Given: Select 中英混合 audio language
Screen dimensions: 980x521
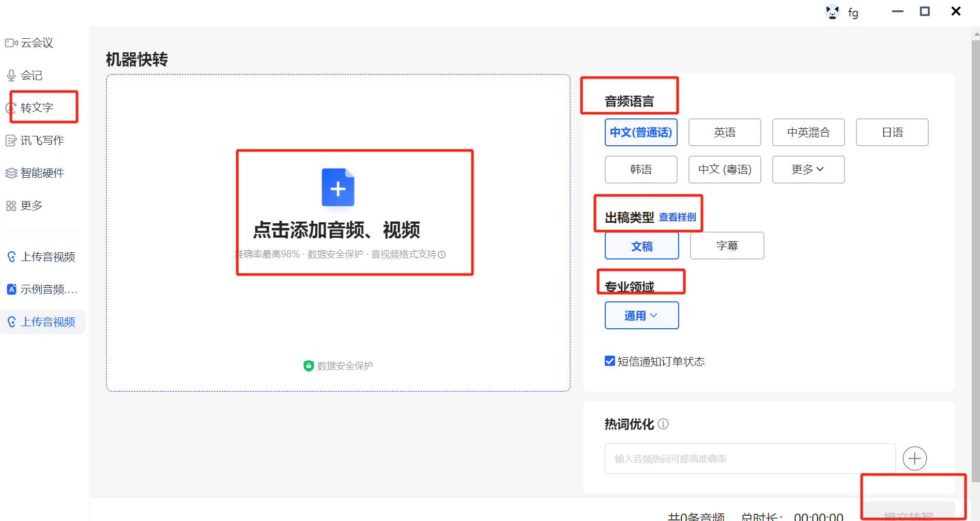Looking at the screenshot, I should (808, 132).
